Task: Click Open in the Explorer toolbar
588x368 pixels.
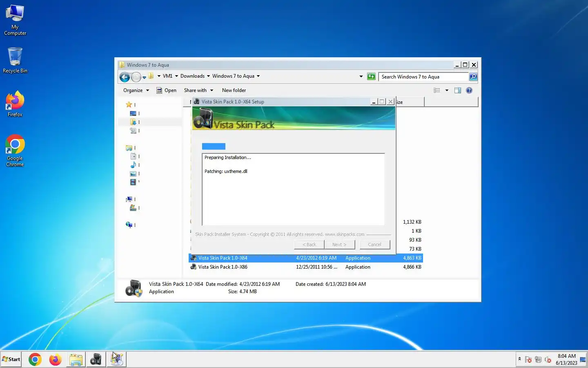Action: [x=167, y=90]
